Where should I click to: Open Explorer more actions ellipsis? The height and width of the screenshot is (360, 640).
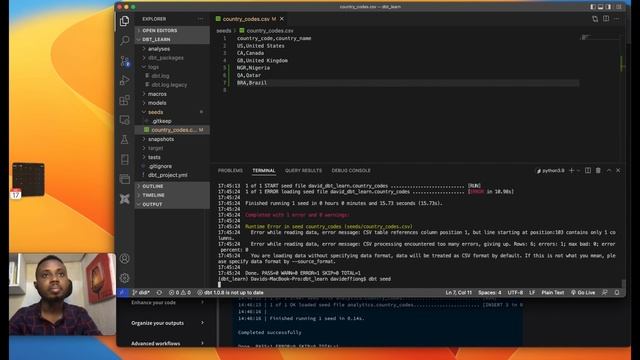pos(200,19)
